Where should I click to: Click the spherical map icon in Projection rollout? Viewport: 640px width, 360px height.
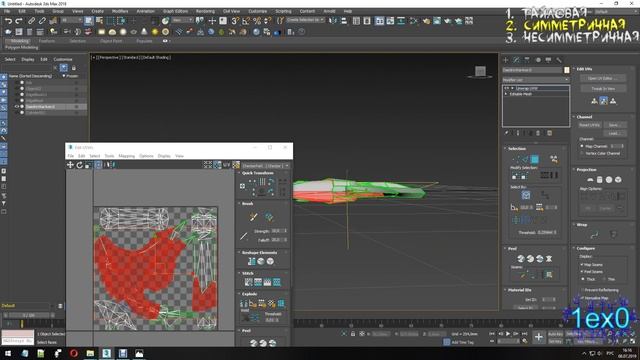(609, 180)
